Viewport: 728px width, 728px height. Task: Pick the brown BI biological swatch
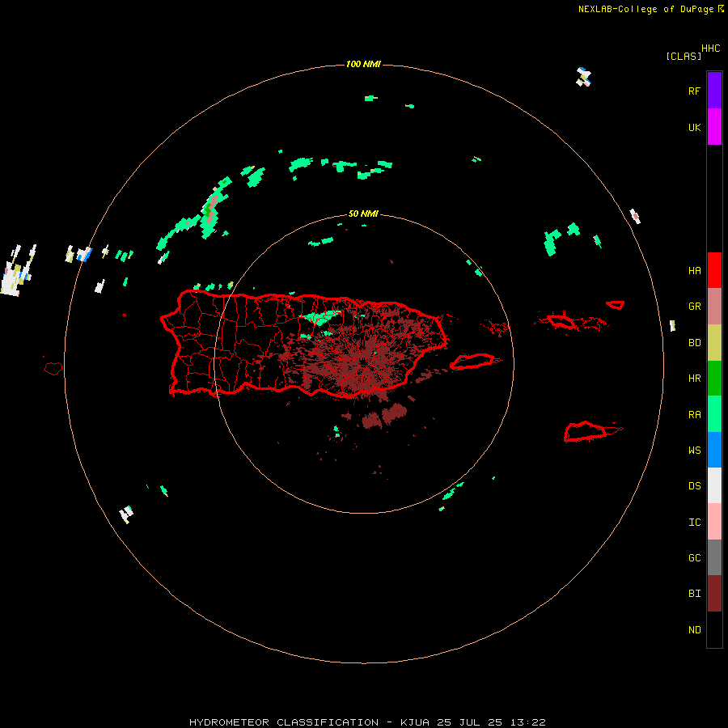point(714,594)
